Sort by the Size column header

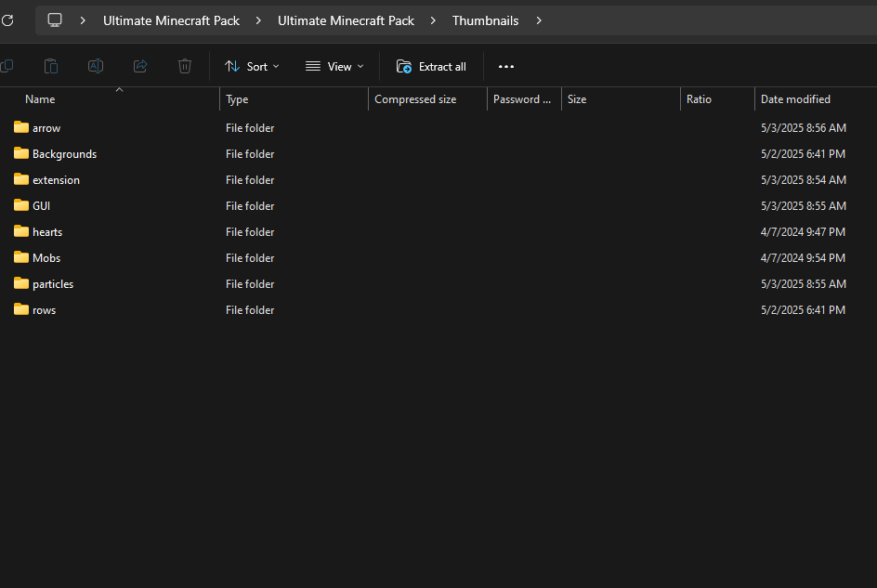[x=577, y=99]
